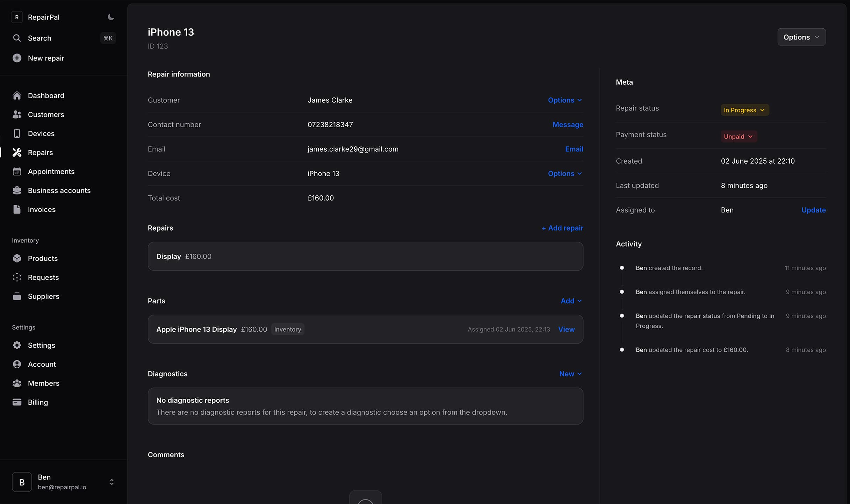Click the Billing card icon
Image resolution: width=850 pixels, height=504 pixels.
[x=17, y=402]
